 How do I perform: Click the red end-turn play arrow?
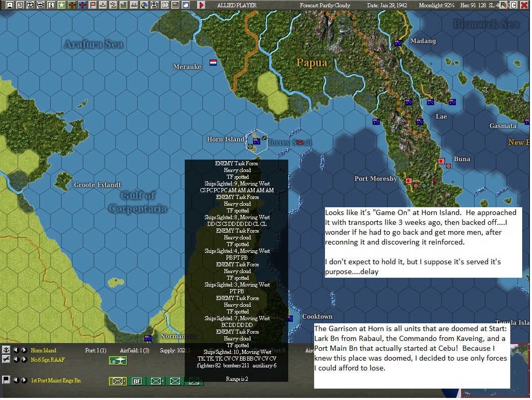click(x=201, y=5)
